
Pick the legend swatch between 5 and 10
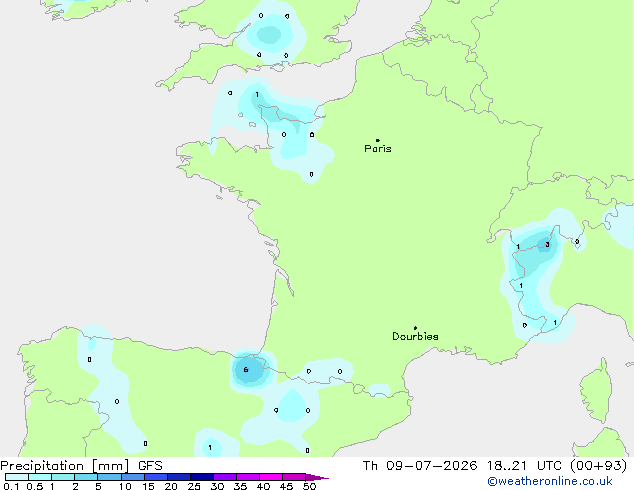pos(109,477)
